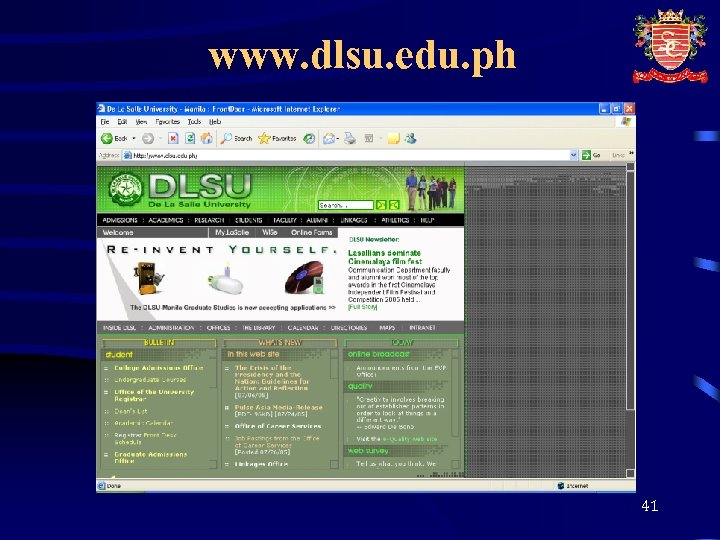Click the Mail envelope toolbar icon
This screenshot has width=720, height=540.
tap(328, 138)
